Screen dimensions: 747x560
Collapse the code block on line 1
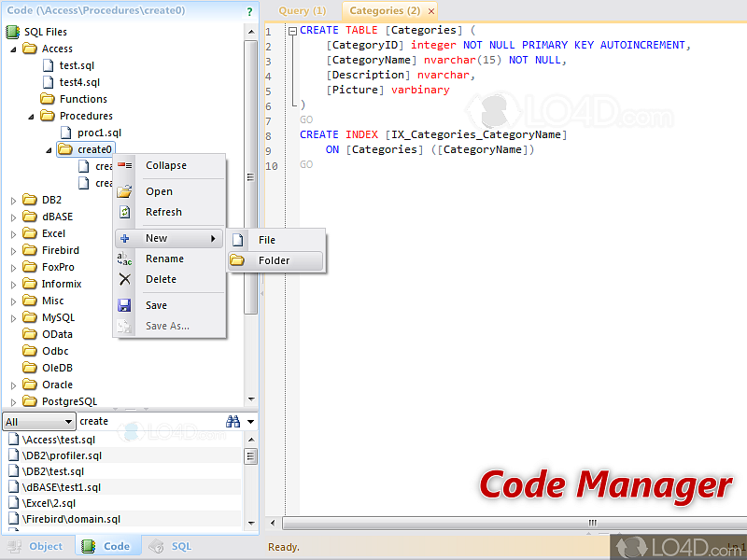(x=291, y=30)
